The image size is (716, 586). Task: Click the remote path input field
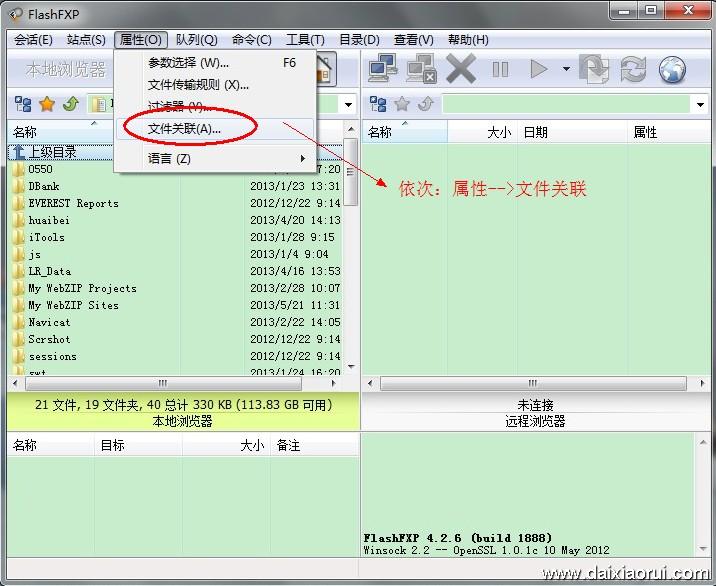(566, 105)
